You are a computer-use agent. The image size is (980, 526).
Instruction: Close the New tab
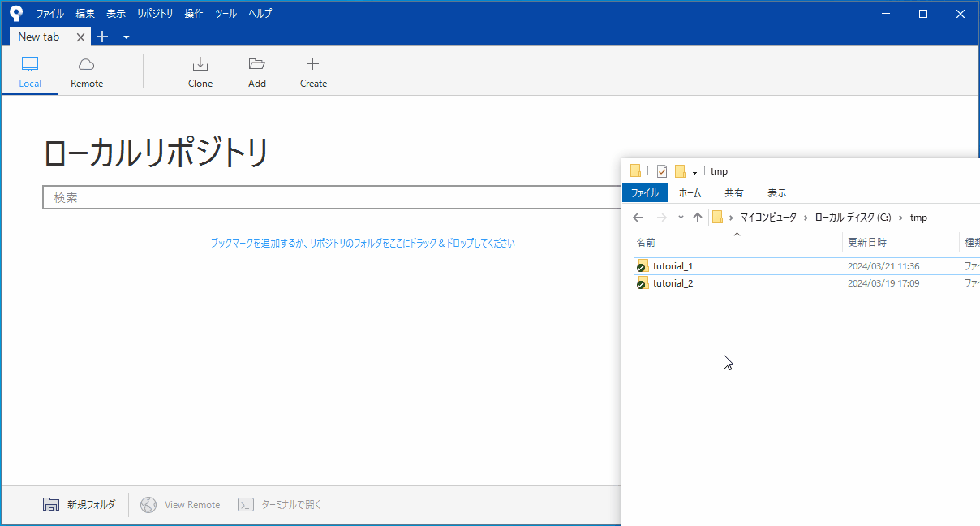coord(80,37)
